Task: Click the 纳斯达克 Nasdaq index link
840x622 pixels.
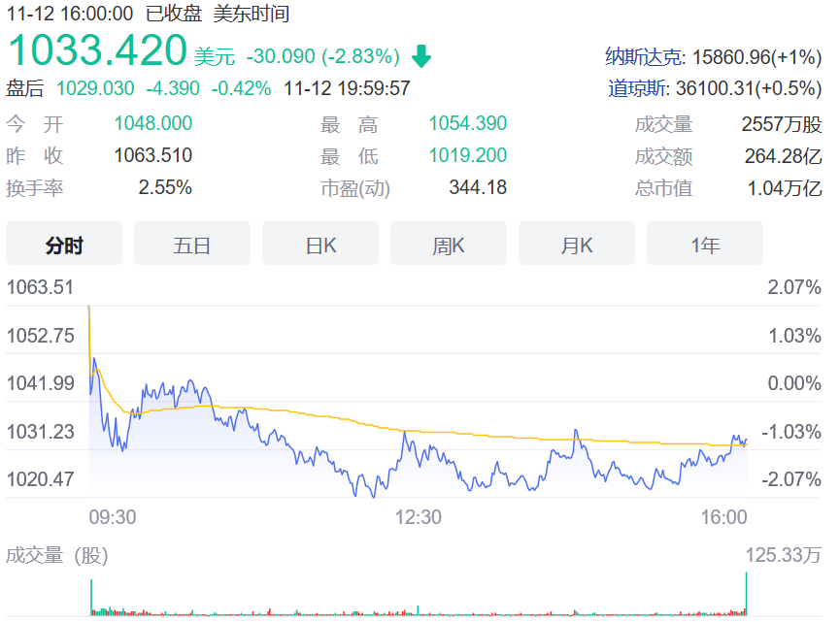Action: [645, 58]
